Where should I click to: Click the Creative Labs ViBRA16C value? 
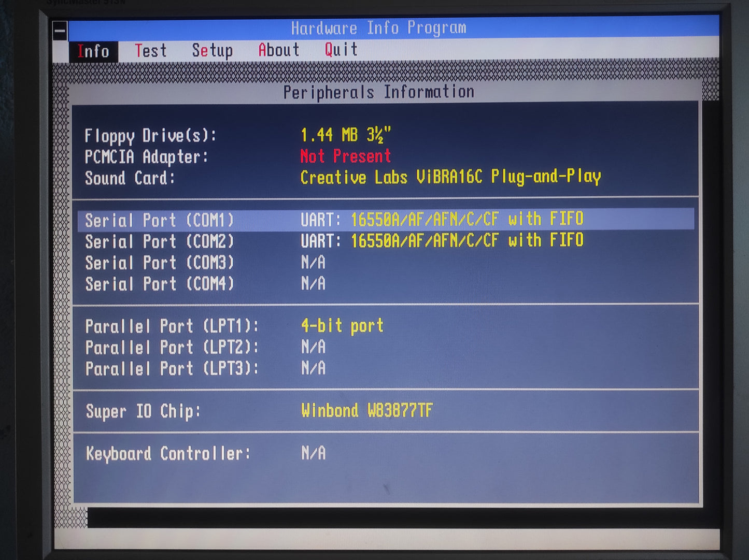tap(450, 177)
